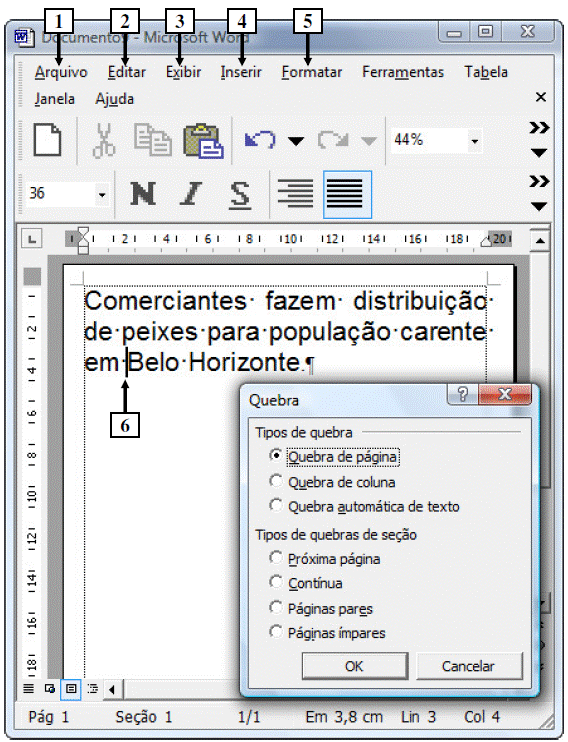Switch to Web layout view icon
The height and width of the screenshot is (742, 568).
(49, 689)
